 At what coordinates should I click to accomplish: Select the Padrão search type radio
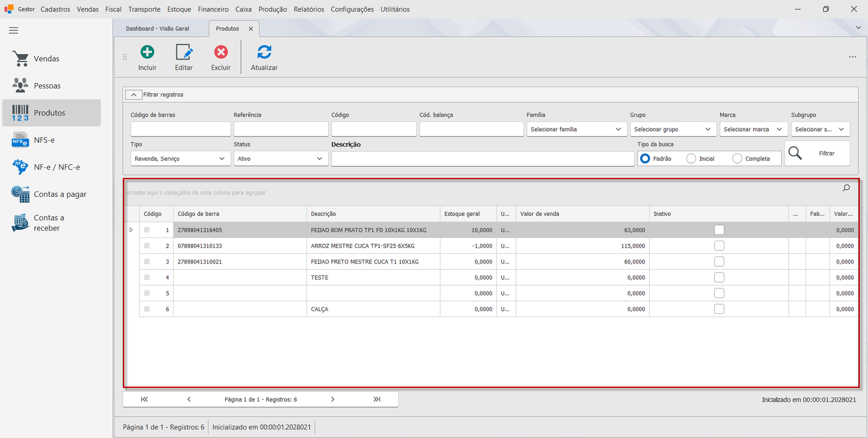tap(645, 159)
